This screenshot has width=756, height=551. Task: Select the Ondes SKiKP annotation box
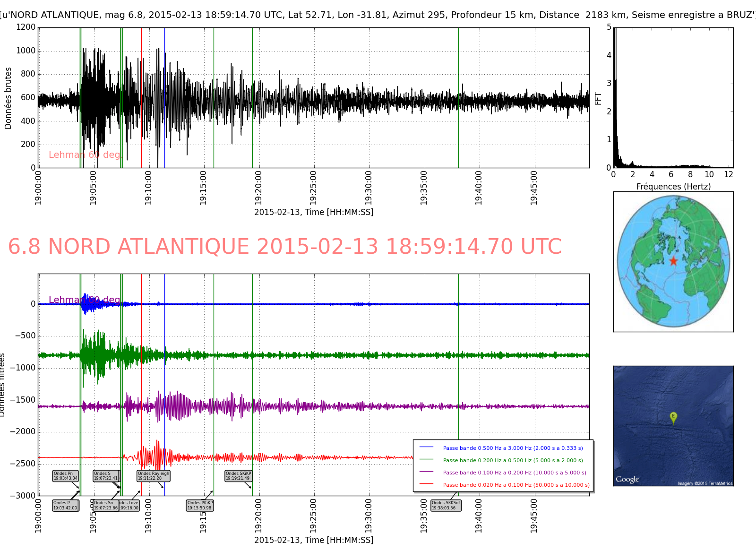[238, 476]
